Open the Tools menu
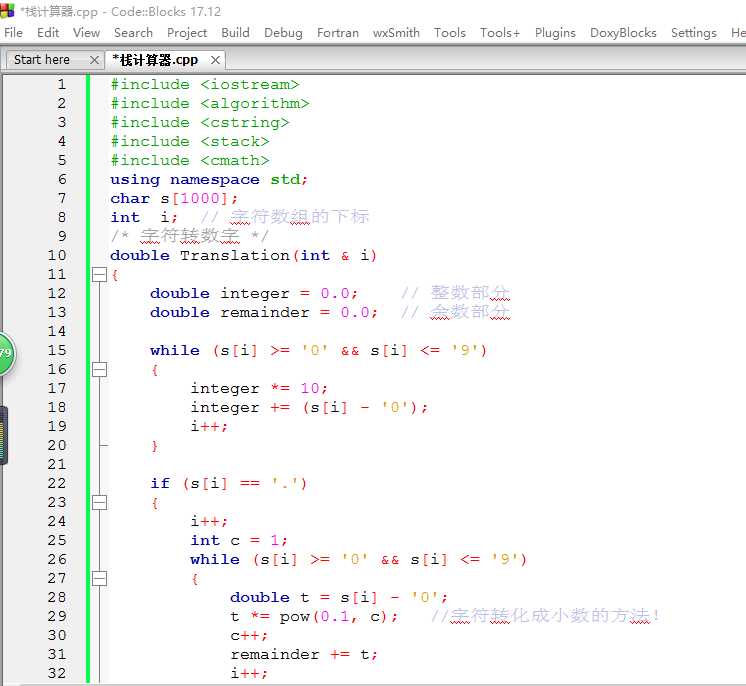This screenshot has width=746, height=686. click(450, 33)
